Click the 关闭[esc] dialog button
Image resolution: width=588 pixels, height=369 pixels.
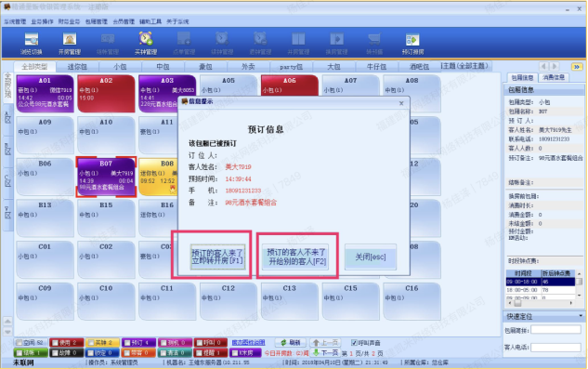(x=370, y=257)
